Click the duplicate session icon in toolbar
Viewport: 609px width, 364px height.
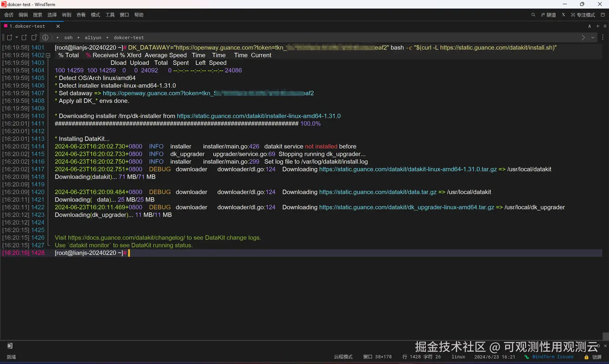[34, 37]
